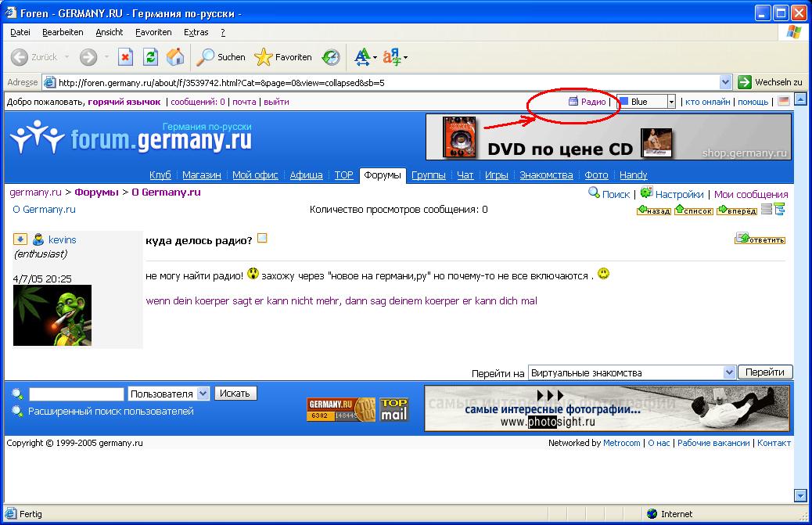The height and width of the screenshot is (525, 812).
Task: Open the Favoriten menu in menu bar
Action: coord(153,32)
